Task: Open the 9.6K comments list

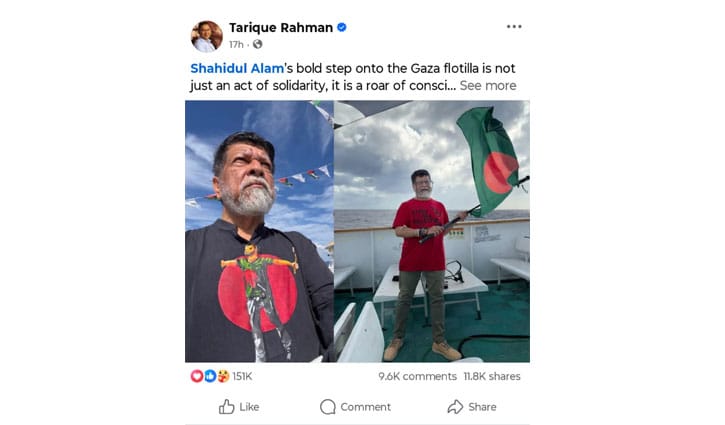Action: [x=418, y=376]
